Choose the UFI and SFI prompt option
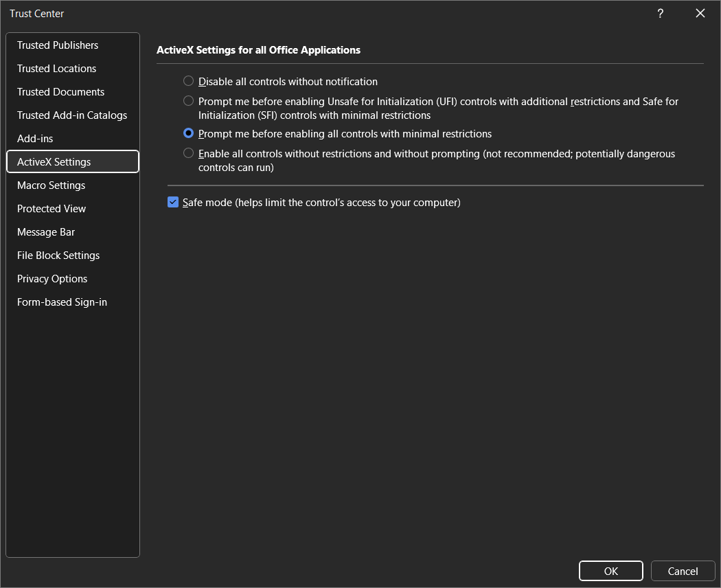The image size is (721, 588). [x=188, y=101]
